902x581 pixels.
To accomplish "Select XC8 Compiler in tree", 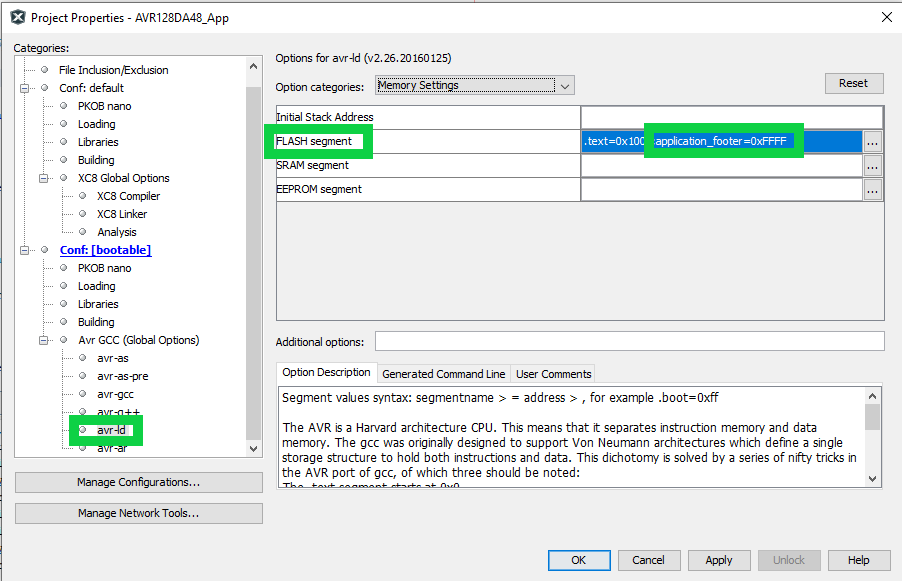I will (x=128, y=196).
